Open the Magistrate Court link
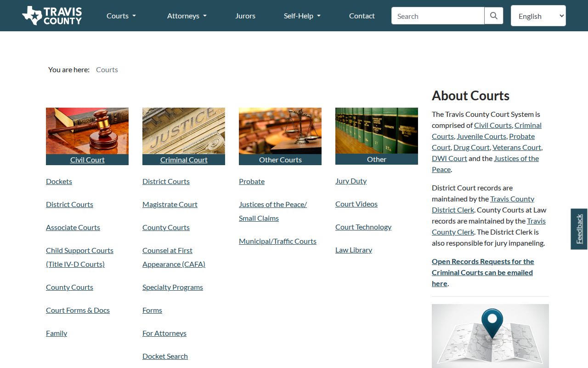The image size is (588, 368). (x=170, y=204)
